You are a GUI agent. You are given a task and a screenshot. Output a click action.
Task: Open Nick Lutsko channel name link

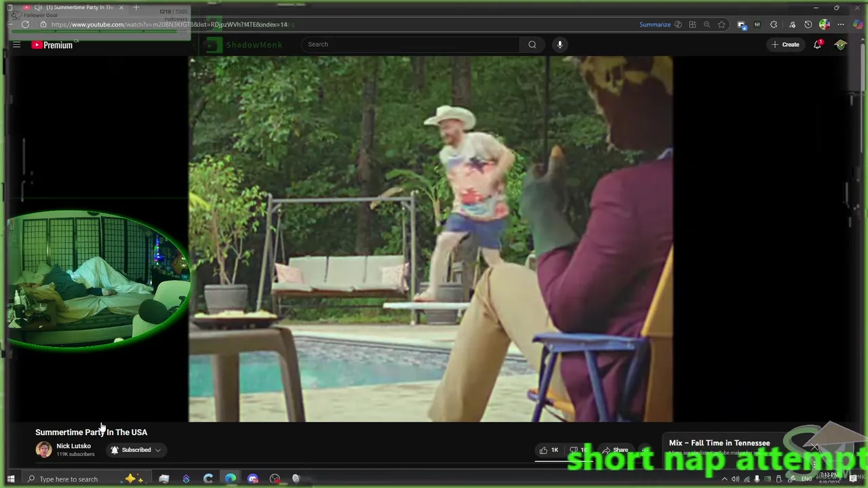73,446
